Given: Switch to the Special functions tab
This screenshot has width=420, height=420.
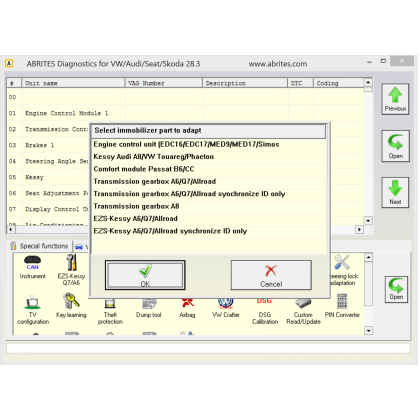Looking at the screenshot, I should click(39, 246).
